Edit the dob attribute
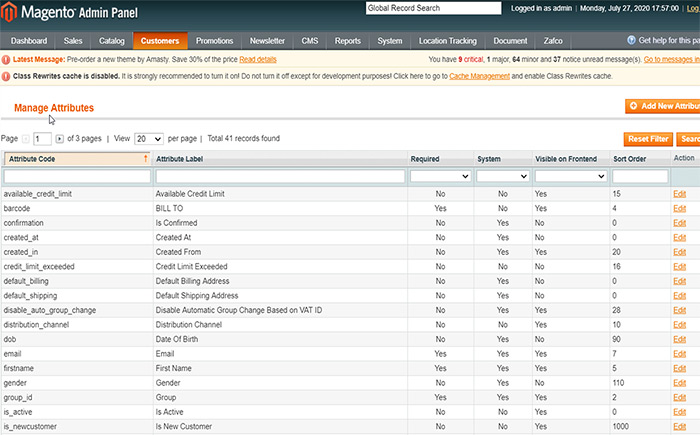 (679, 339)
